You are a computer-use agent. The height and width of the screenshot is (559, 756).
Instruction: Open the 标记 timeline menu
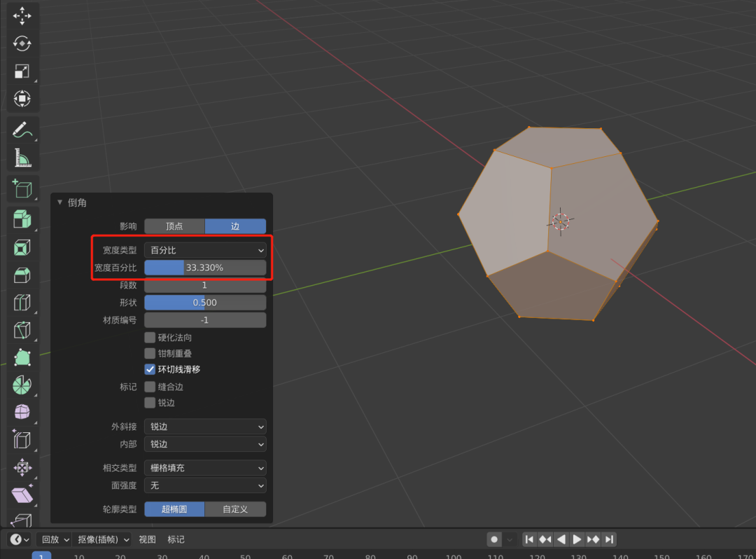(176, 539)
